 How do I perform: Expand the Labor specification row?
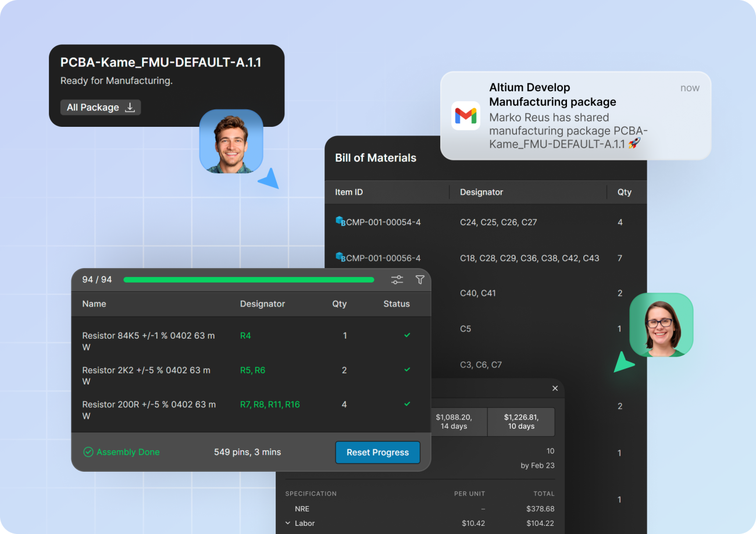[x=288, y=524]
